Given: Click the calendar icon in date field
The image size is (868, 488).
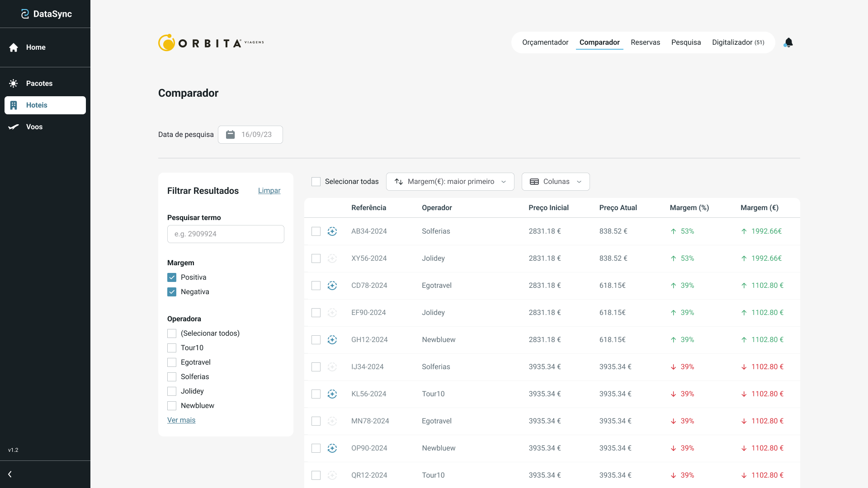Looking at the screenshot, I should click(x=231, y=135).
